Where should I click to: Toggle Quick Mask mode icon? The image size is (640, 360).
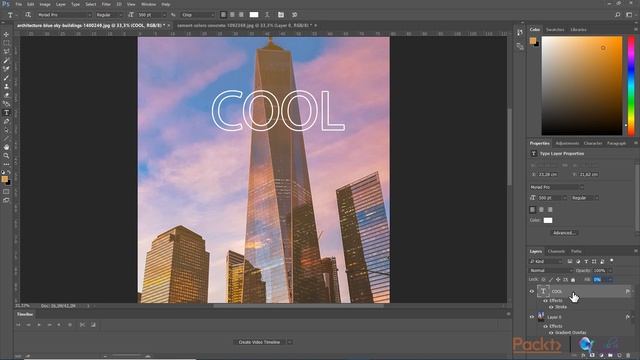point(6,191)
